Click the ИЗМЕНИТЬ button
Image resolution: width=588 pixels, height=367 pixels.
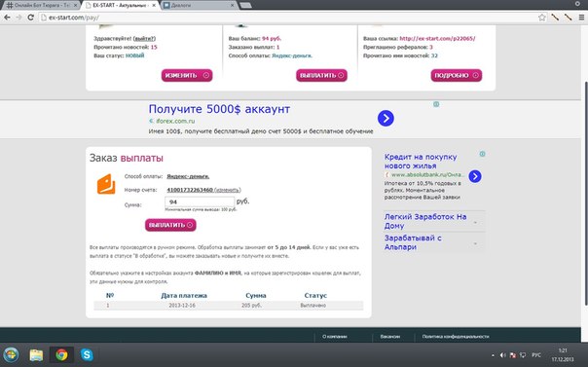[187, 75]
